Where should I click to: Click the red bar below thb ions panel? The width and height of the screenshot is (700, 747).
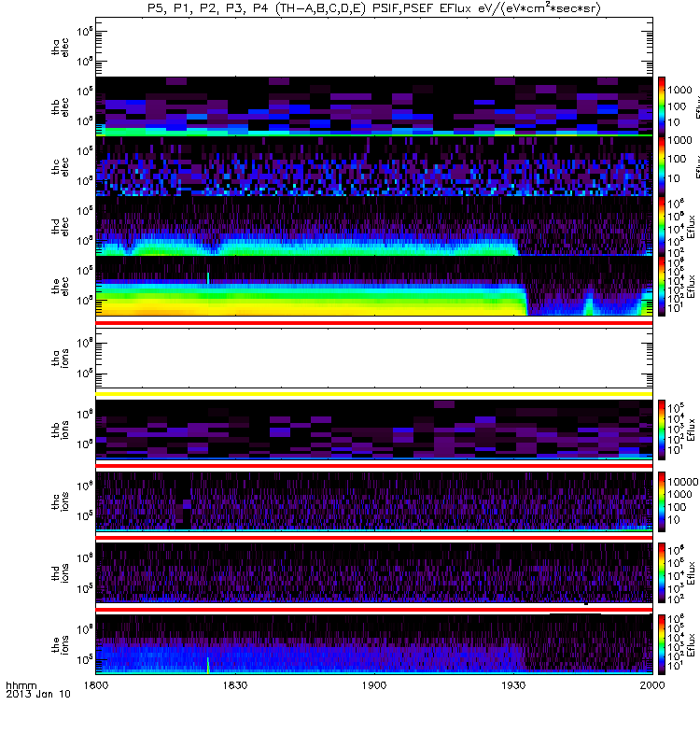click(x=374, y=465)
